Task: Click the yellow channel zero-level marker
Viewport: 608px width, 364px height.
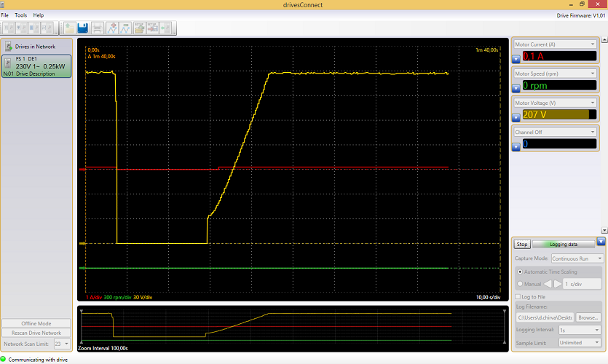Action: point(82,243)
